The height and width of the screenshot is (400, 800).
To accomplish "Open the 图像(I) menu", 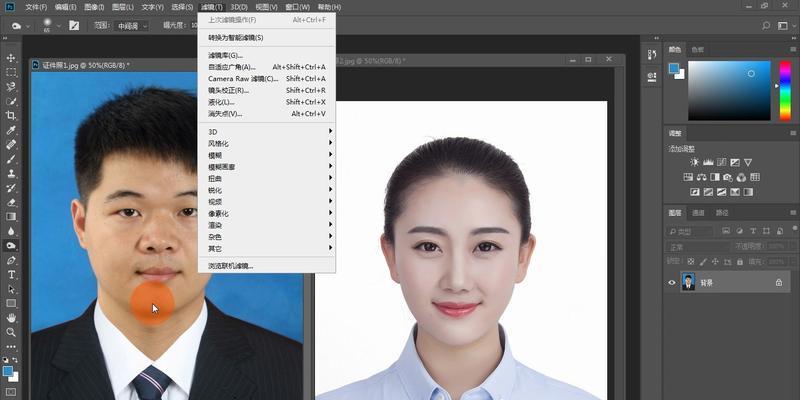I will click(x=94, y=7).
